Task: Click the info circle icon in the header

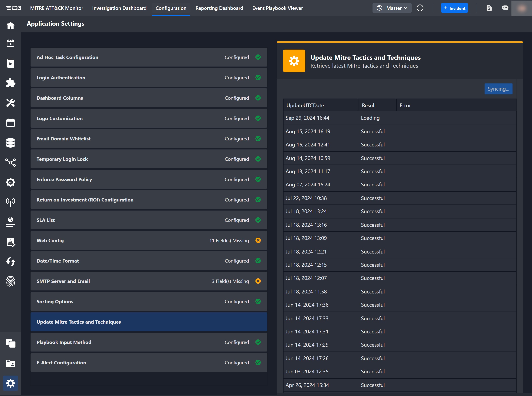Action: [420, 8]
